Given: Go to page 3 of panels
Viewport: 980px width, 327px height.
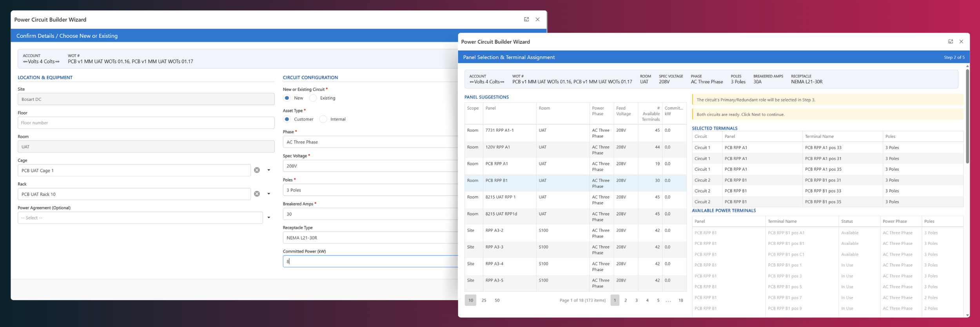Looking at the screenshot, I should (636, 300).
